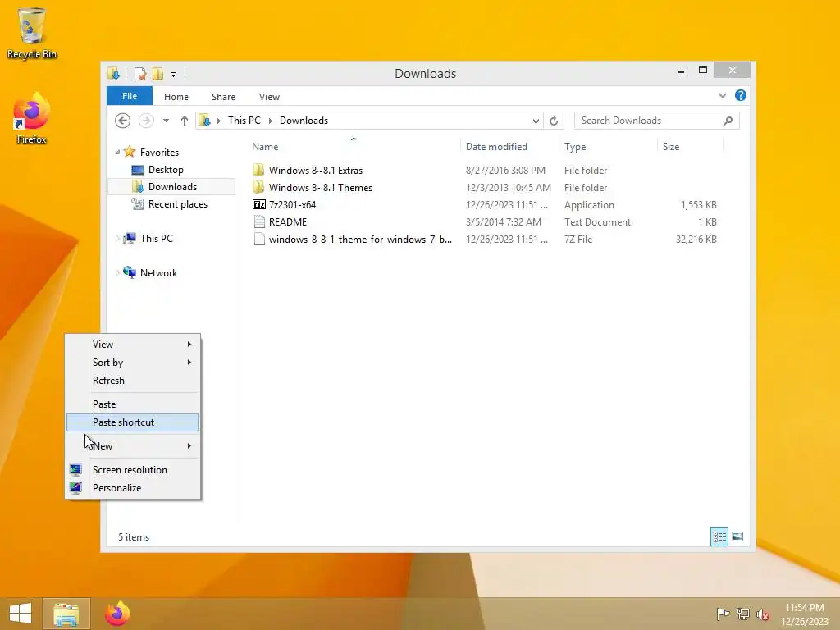This screenshot has height=630, width=840.
Task: Open the recent locations dropdown arrow
Action: 166,121
